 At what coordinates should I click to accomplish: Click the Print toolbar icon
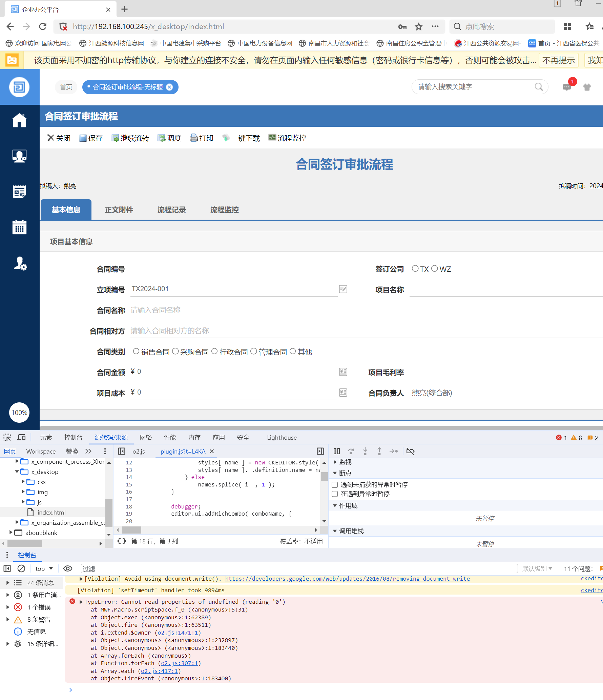[193, 138]
